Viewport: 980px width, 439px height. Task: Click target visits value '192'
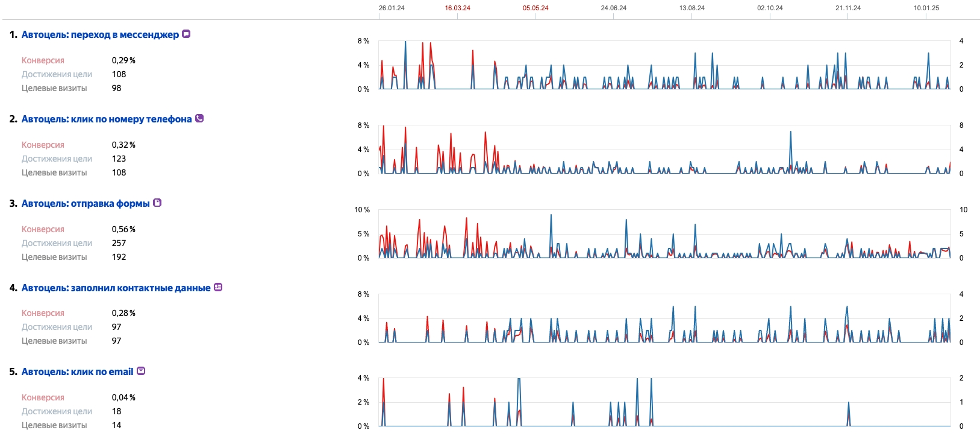(119, 257)
